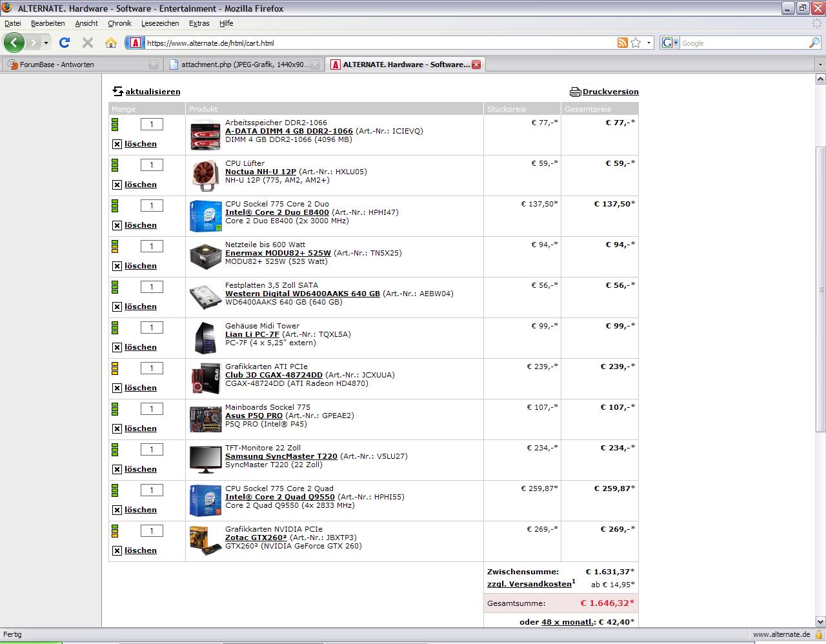Open the Extras menu
The width and height of the screenshot is (826, 644).
[199, 23]
